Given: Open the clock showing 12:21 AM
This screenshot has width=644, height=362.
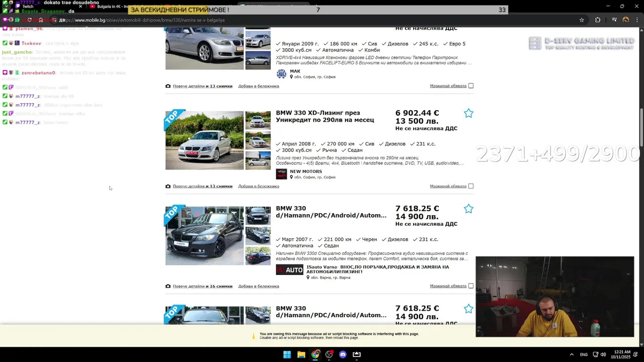Looking at the screenshot, I should tap(621, 354).
